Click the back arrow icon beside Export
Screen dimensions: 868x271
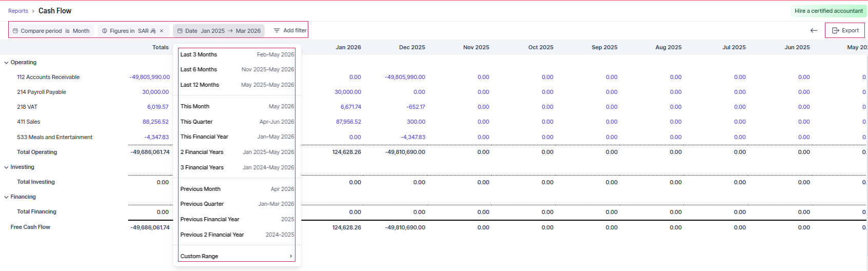pyautogui.click(x=814, y=31)
